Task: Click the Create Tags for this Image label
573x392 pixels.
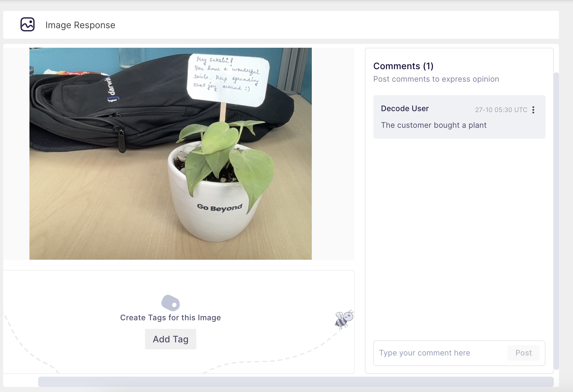Action: pyautogui.click(x=171, y=318)
